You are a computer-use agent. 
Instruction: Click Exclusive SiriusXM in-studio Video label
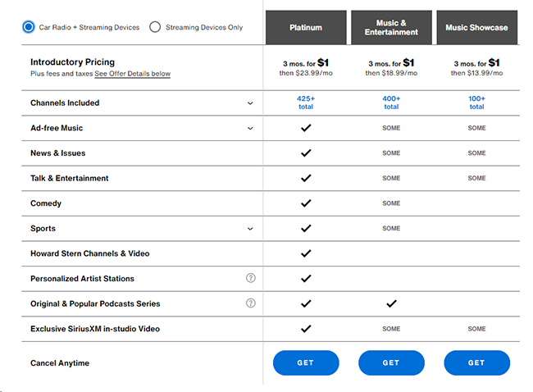coord(95,329)
